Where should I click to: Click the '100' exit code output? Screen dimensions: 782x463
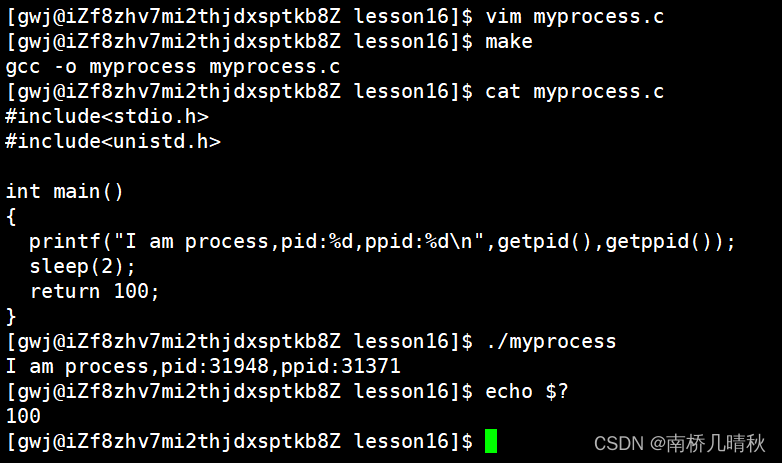coord(23,416)
